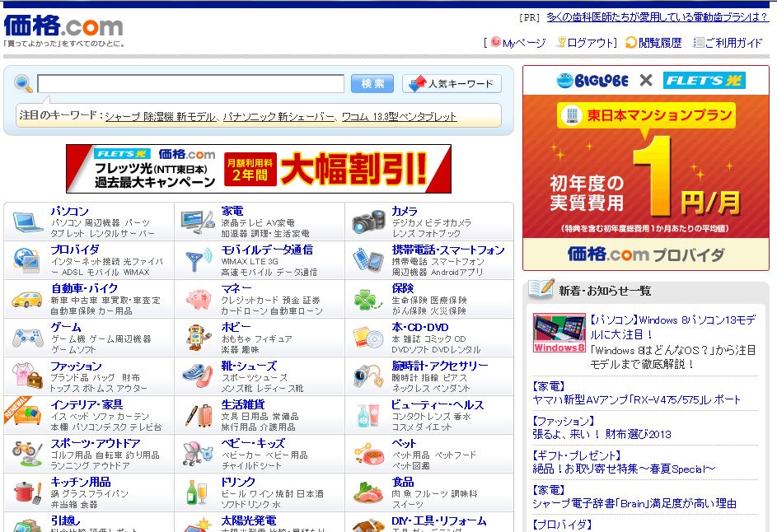Open the キッチン用品 category text link
This screenshot has height=532, width=777.
(80, 482)
